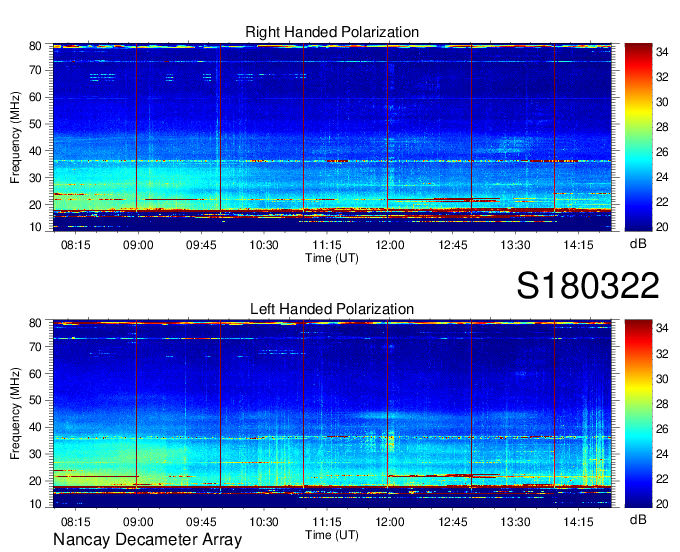Viewport: 680px width, 552px height.
Task: Click the 'Time (UT)' label under lower plot
Action: click(332, 535)
